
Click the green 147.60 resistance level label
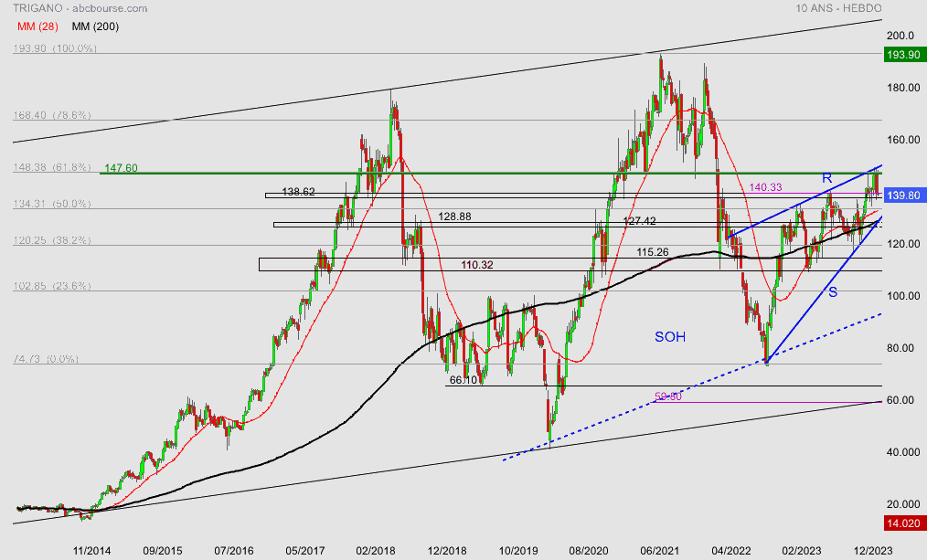click(x=122, y=168)
